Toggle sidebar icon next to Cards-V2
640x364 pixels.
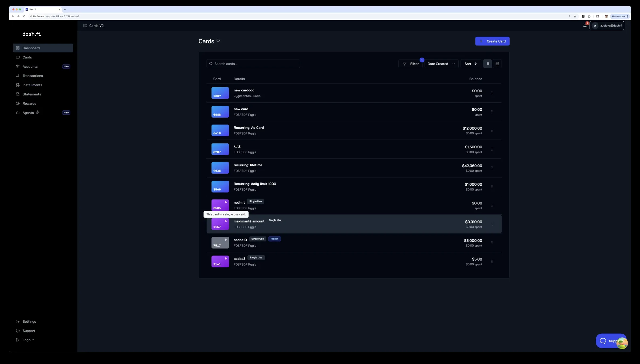[85, 26]
